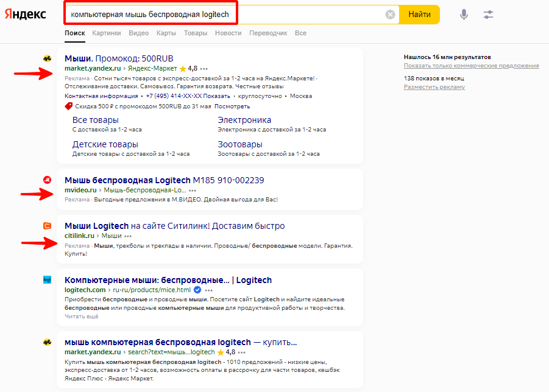Screen dimensions: 549x392
Task: Switch to the Картинки tab
Action: point(107,33)
